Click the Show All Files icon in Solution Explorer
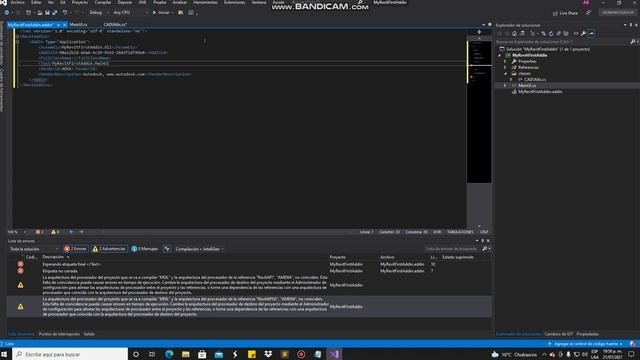Viewport: 640px width, 360px height. click(566, 33)
